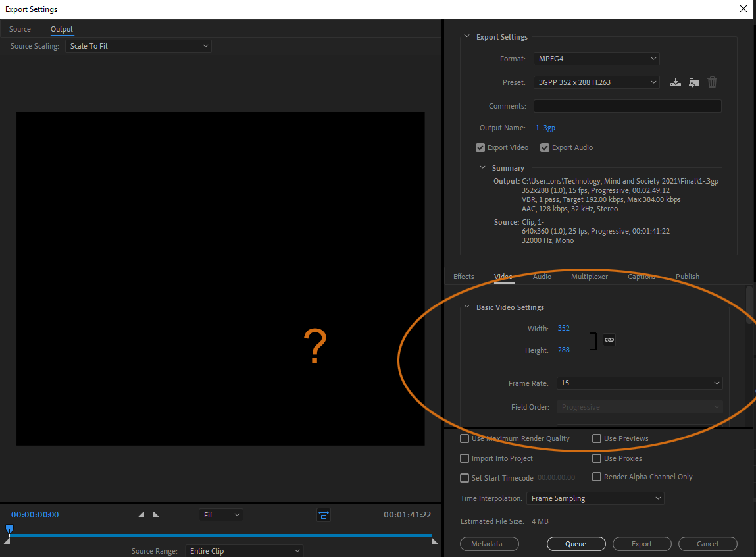Open the Format dropdown showing MPEG4
Viewport: 756px width, 557px height.
pos(595,59)
